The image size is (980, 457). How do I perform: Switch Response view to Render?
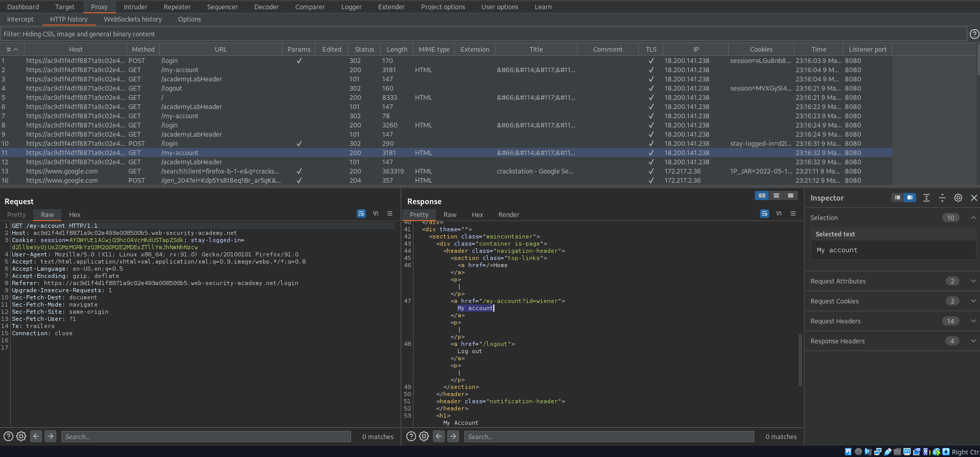[x=509, y=214]
